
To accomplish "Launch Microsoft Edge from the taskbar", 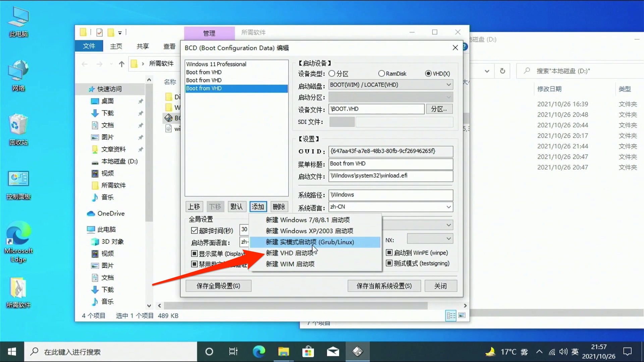I will [258, 352].
